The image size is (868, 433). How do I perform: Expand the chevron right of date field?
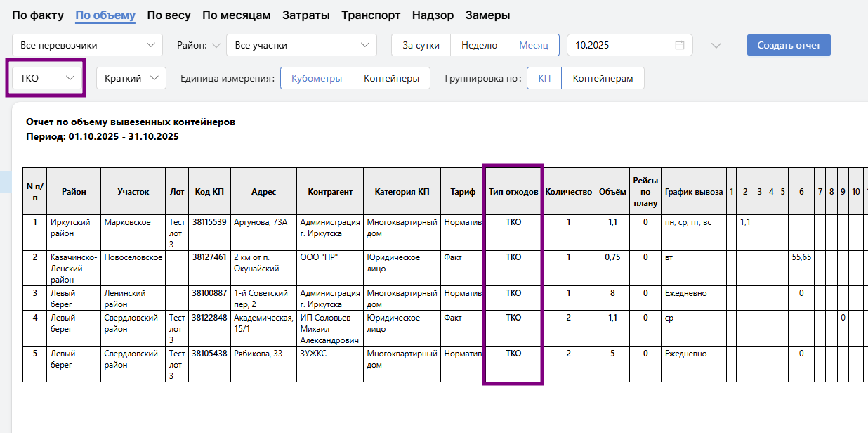coord(716,46)
